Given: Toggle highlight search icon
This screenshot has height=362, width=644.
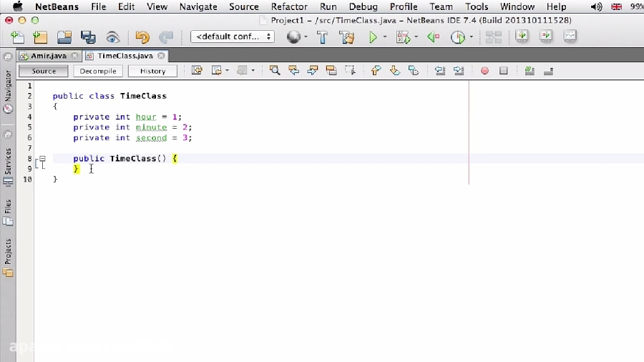Looking at the screenshot, I should [331, 71].
